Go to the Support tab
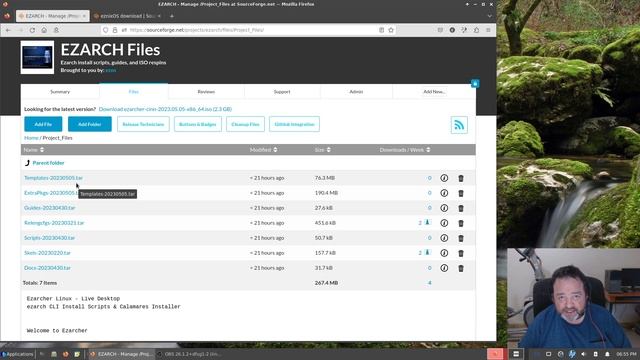Viewport: 640px width, 360px height. point(282,92)
